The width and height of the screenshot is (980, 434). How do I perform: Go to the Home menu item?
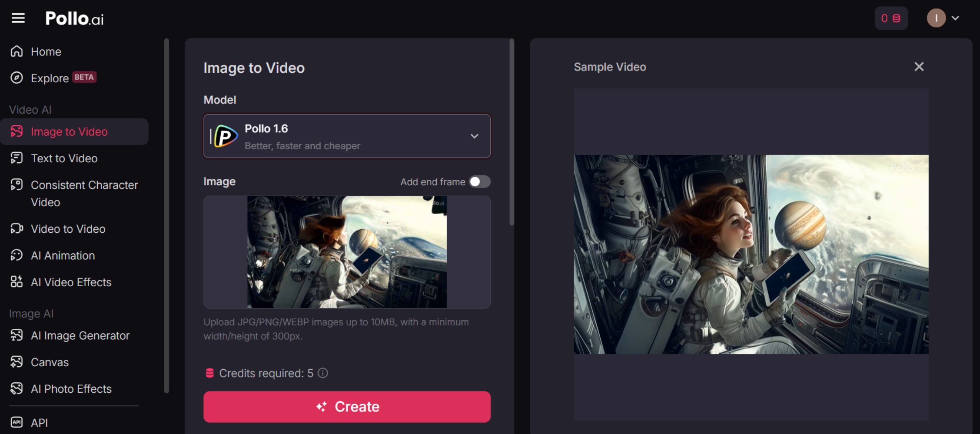pyautogui.click(x=46, y=51)
